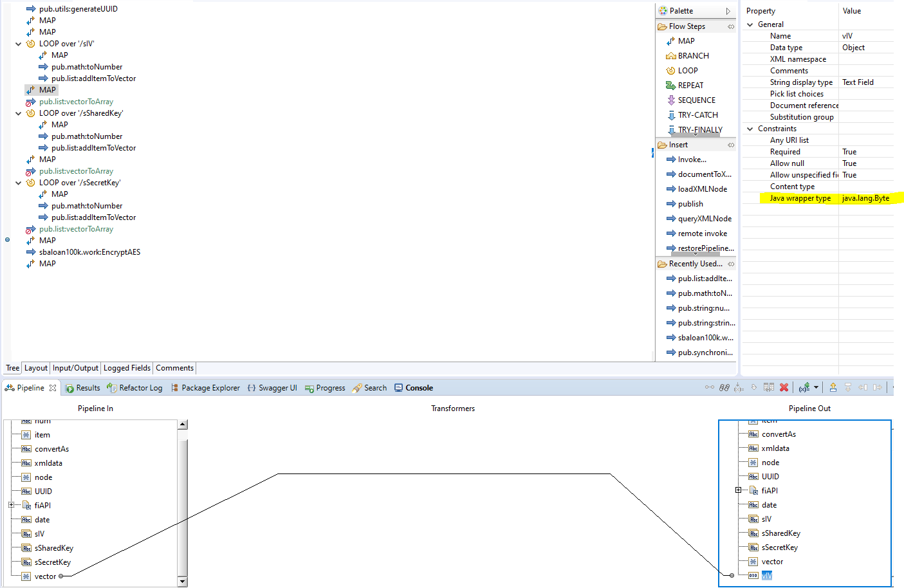Click the Data type value Object
The height and width of the screenshot is (588, 904).
(853, 48)
